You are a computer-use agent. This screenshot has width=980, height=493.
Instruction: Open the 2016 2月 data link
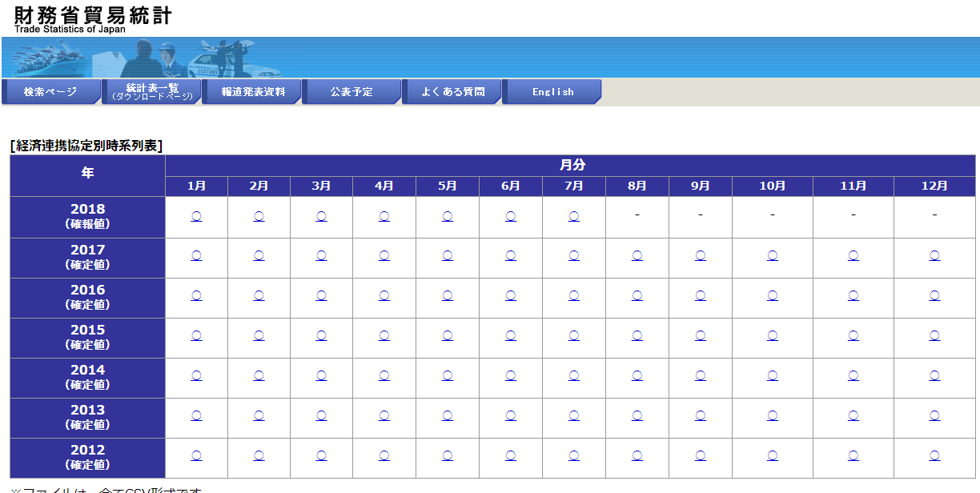(x=259, y=296)
